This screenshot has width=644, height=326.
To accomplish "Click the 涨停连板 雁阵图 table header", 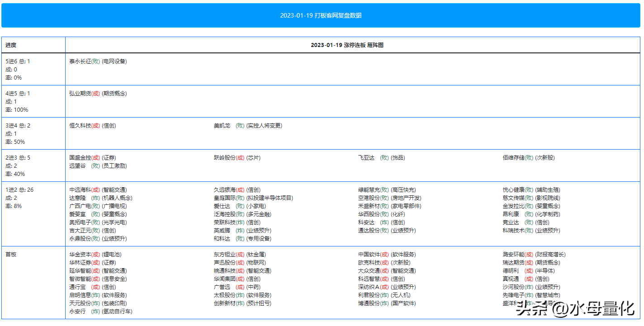I will click(347, 45).
